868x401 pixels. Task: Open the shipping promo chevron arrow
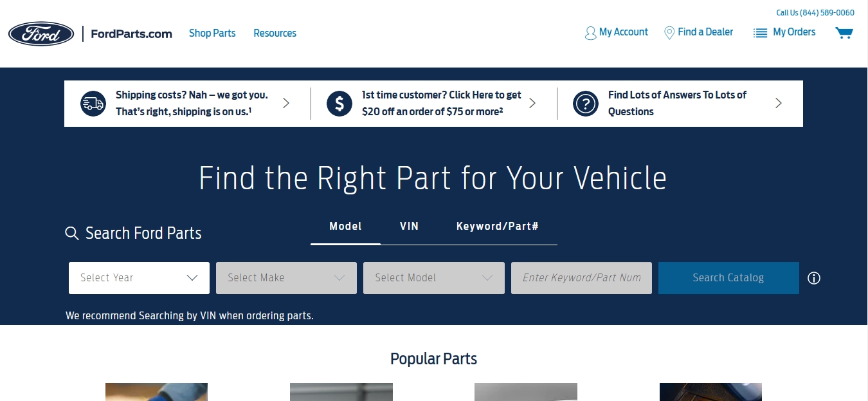(x=286, y=103)
